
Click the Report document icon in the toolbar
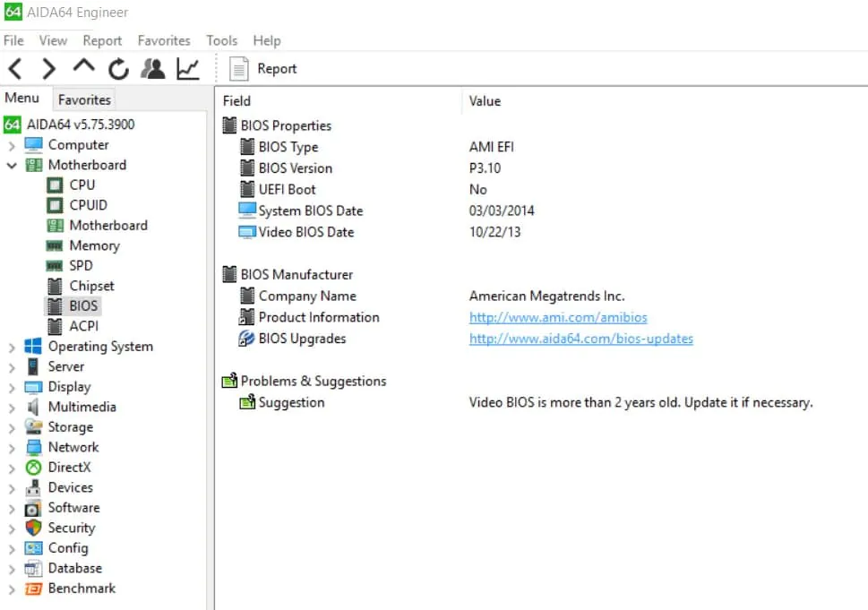(238, 69)
